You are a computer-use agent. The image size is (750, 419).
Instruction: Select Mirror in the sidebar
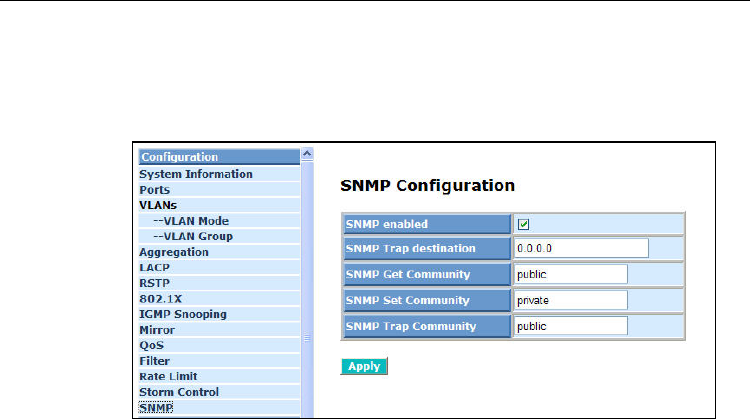tap(157, 330)
